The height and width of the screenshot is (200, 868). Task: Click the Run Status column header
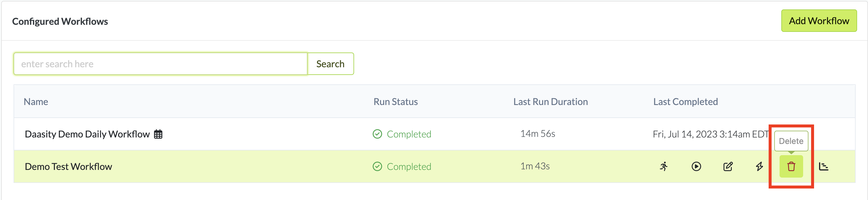pos(396,102)
